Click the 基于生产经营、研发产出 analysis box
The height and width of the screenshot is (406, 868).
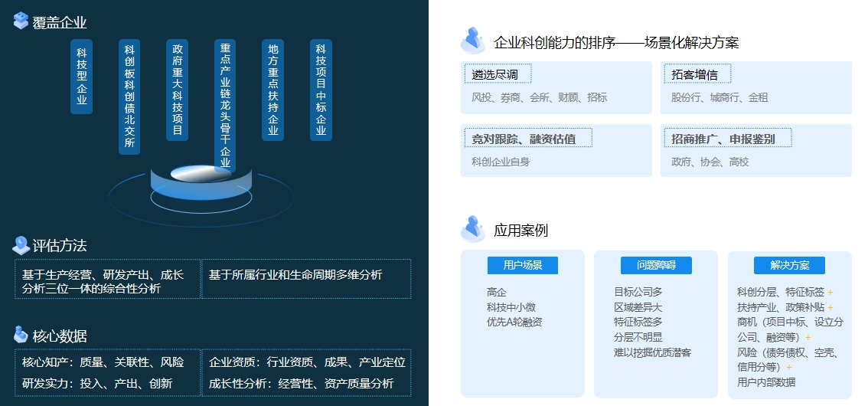tap(107, 279)
